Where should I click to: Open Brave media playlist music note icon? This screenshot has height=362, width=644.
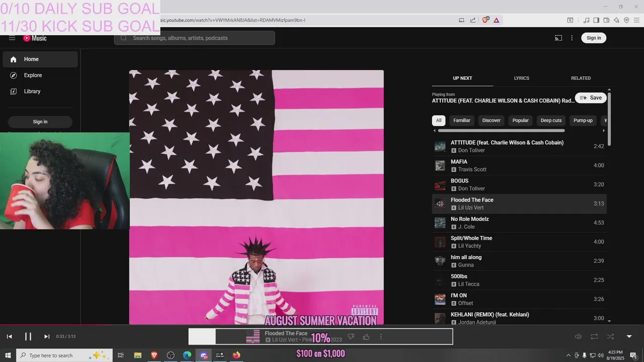coord(586,20)
